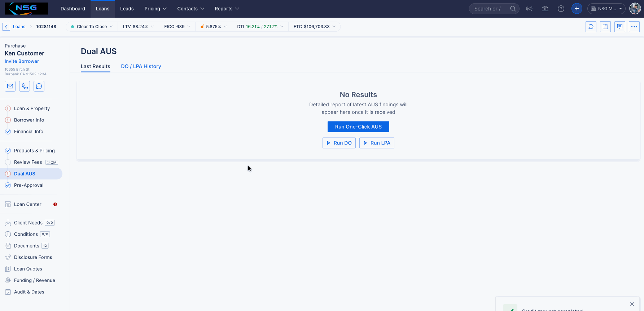
Task: Go to the Dashboard menu
Action: pos(73,9)
